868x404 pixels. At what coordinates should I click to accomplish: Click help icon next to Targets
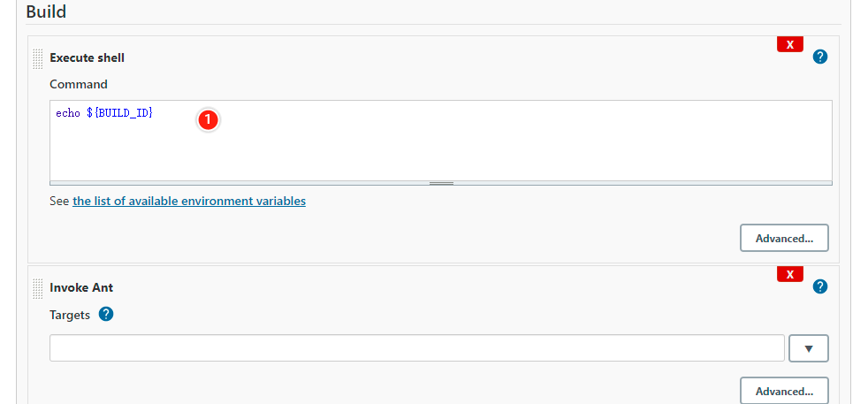click(106, 314)
